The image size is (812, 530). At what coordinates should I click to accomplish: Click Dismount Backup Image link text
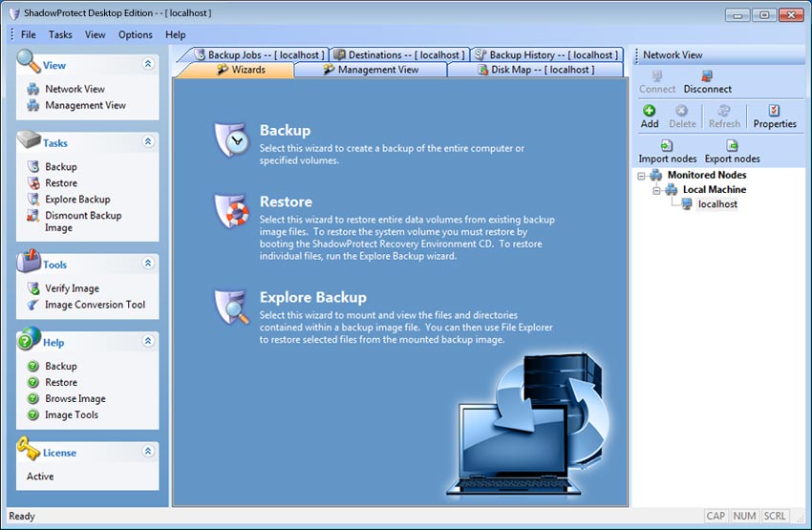(83, 222)
